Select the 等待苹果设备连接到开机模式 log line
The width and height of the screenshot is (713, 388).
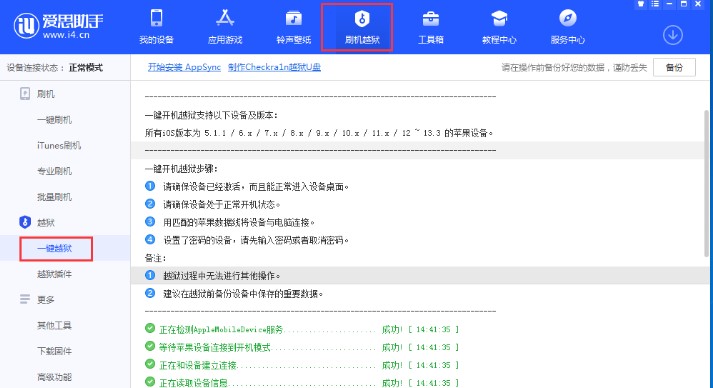(x=301, y=347)
